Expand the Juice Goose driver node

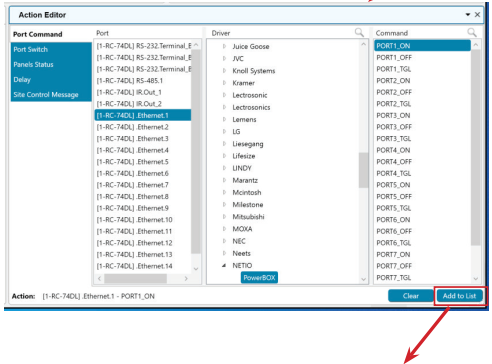coord(224,46)
